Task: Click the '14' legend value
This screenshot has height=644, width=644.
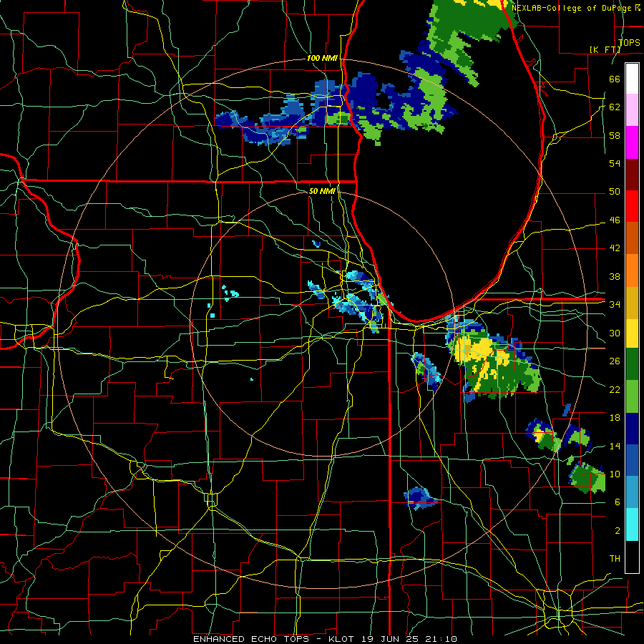Action: click(x=615, y=446)
